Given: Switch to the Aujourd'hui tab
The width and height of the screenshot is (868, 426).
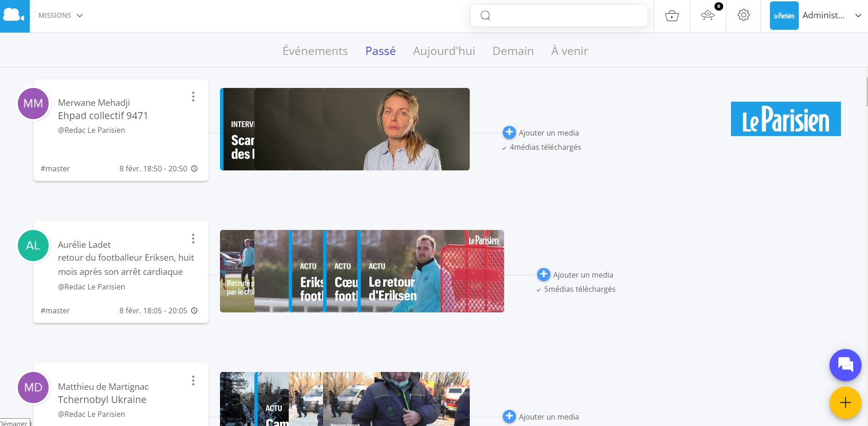Looking at the screenshot, I should (x=444, y=51).
